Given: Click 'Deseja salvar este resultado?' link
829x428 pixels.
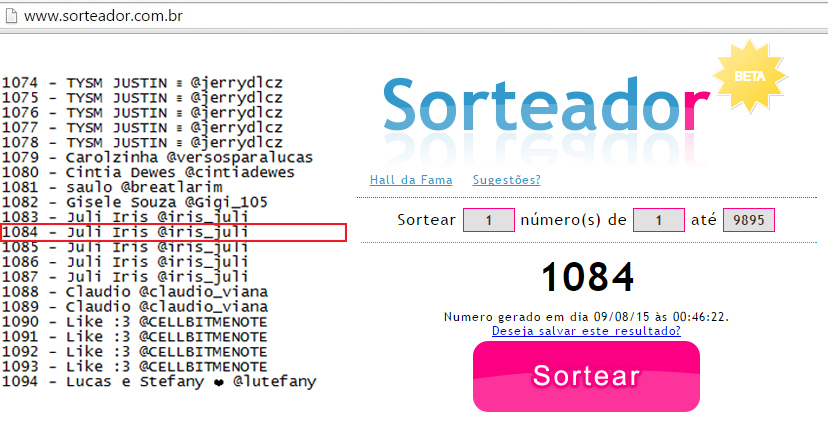Looking at the screenshot, I should point(586,331).
